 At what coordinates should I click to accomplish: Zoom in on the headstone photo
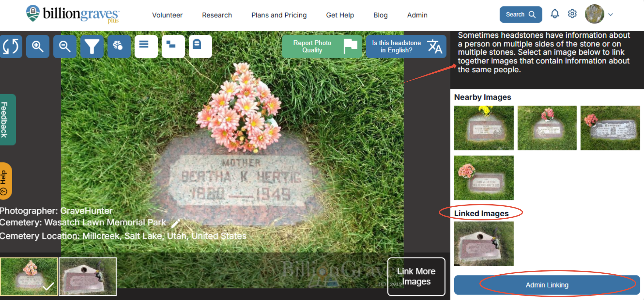coord(38,46)
